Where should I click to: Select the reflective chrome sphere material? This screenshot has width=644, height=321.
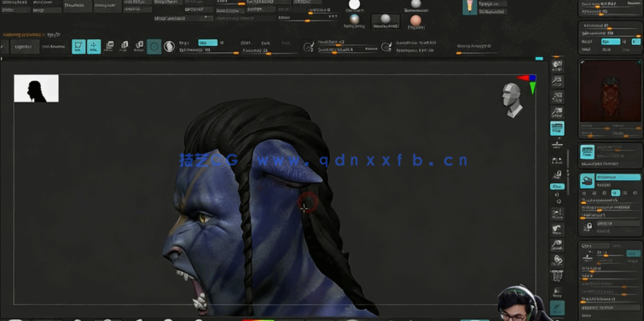click(354, 19)
